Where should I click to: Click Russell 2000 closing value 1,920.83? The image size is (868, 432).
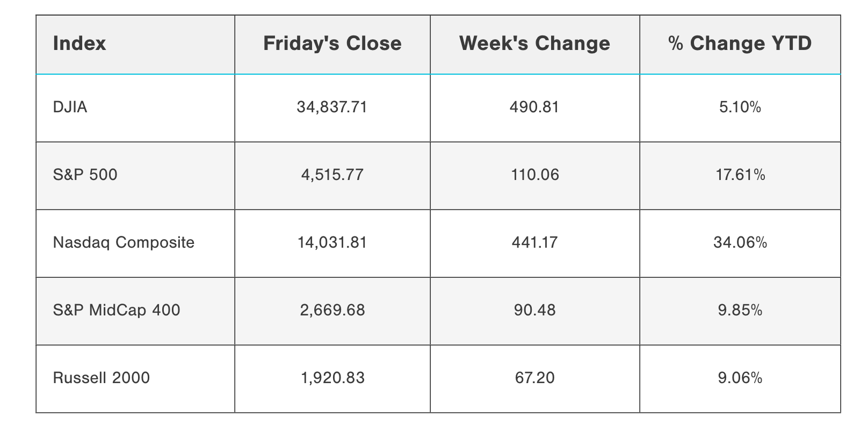tap(332, 378)
